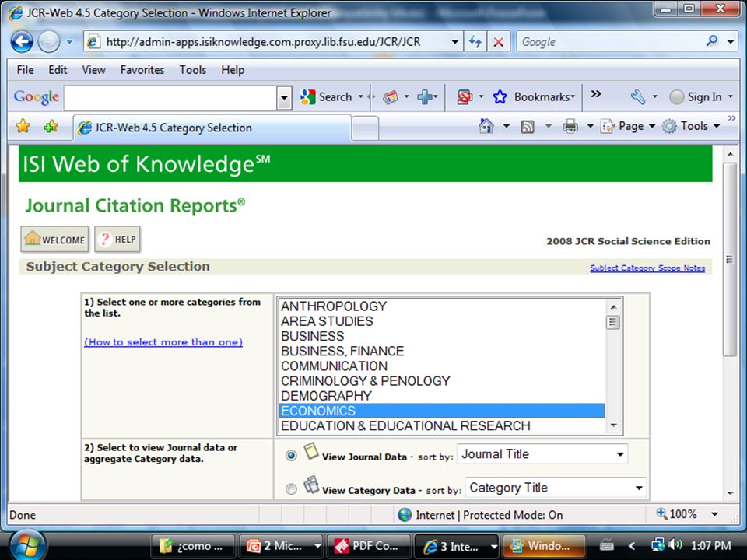Image resolution: width=747 pixels, height=560 pixels.
Task: Click the Add to Favorites star icon
Action: point(51,126)
